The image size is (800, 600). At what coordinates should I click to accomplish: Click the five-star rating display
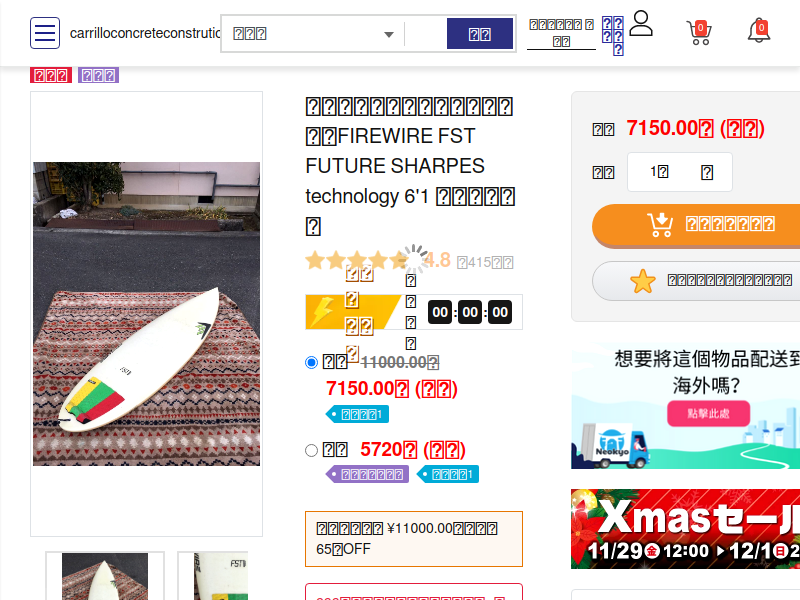point(356,260)
